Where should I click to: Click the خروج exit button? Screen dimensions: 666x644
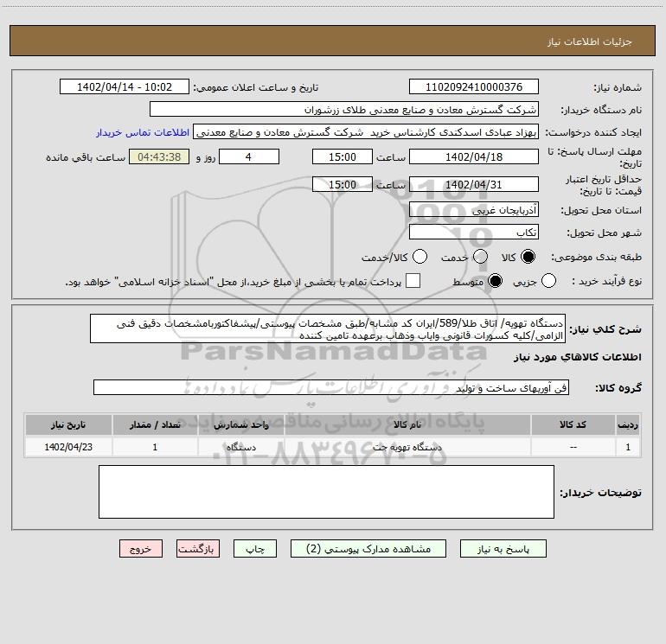141,549
